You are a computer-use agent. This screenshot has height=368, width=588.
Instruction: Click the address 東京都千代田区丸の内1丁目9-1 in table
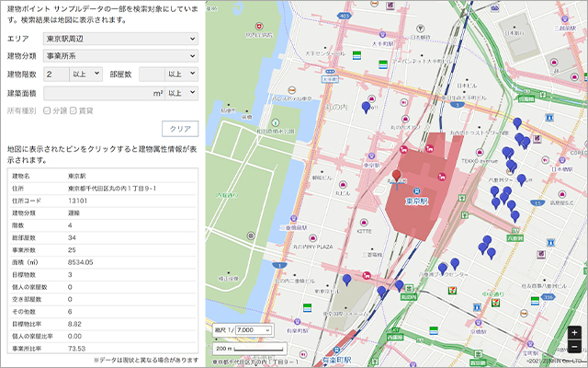[112, 188]
